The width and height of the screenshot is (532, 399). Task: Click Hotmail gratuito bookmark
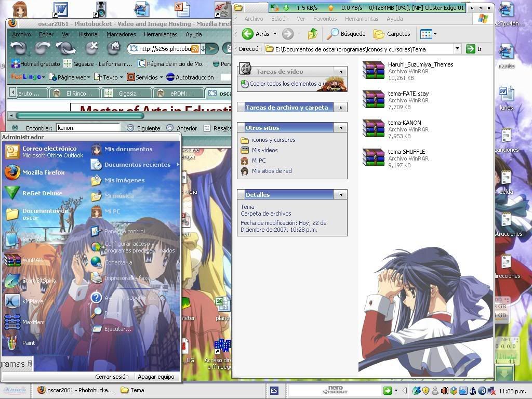[36, 64]
